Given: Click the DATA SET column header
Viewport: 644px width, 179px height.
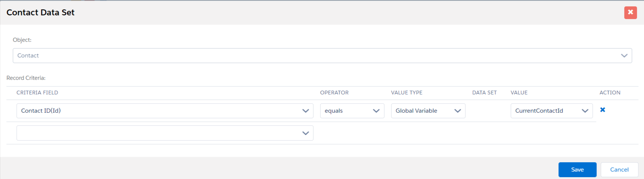Looking at the screenshot, I should coord(484,92).
